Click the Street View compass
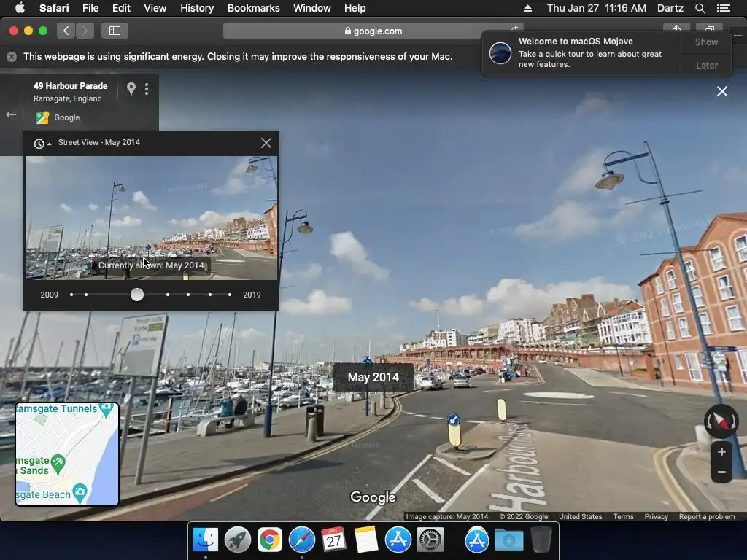 (x=721, y=421)
